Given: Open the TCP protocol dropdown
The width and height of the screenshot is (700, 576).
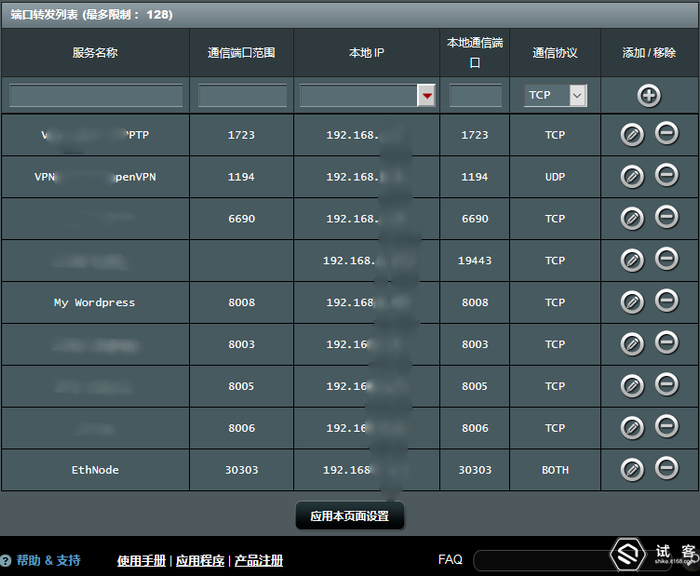Looking at the screenshot, I should (x=555, y=95).
